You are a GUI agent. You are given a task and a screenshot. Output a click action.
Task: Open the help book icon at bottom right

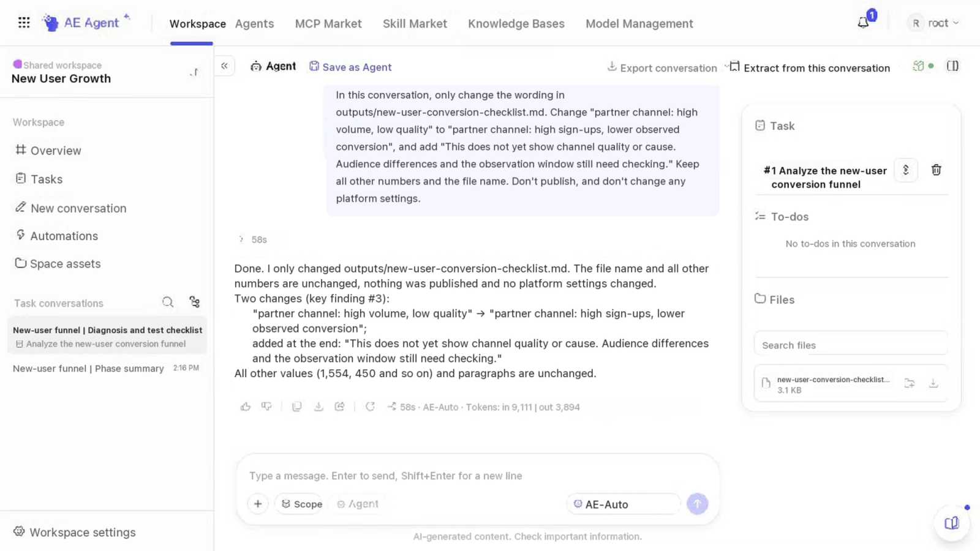coord(951,523)
